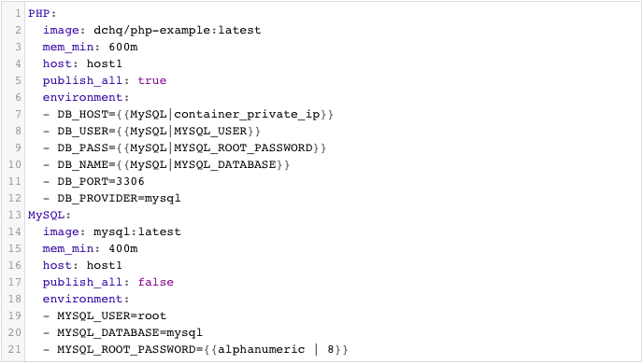
Task: Click the MYSQL_USER=root line
Action: (111, 315)
